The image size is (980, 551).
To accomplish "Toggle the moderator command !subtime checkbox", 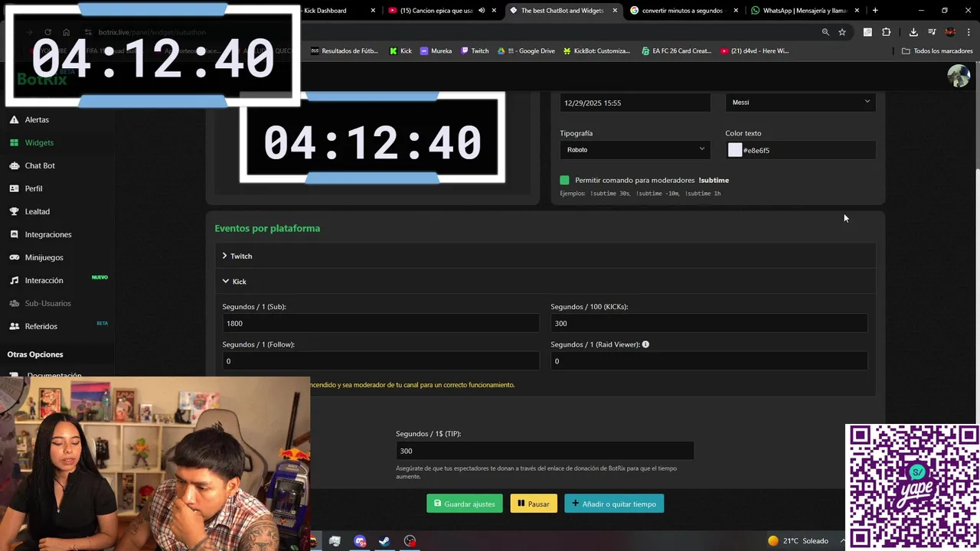I will pyautogui.click(x=565, y=180).
